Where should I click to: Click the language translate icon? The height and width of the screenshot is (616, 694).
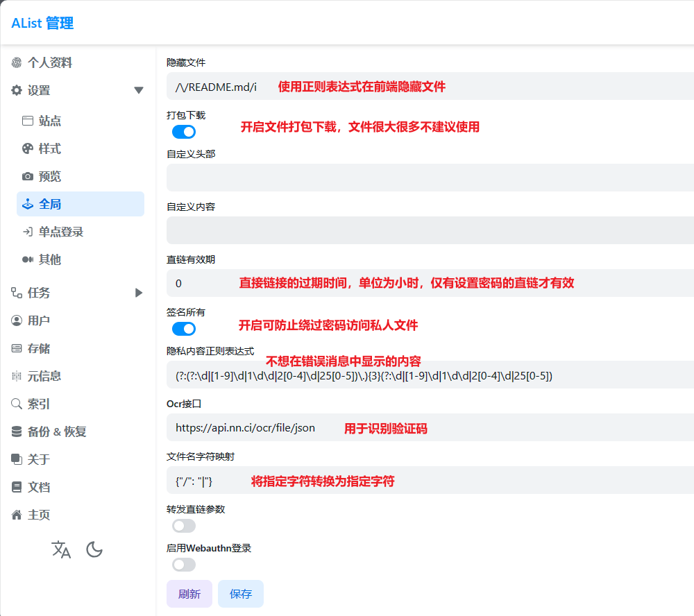pyautogui.click(x=61, y=550)
